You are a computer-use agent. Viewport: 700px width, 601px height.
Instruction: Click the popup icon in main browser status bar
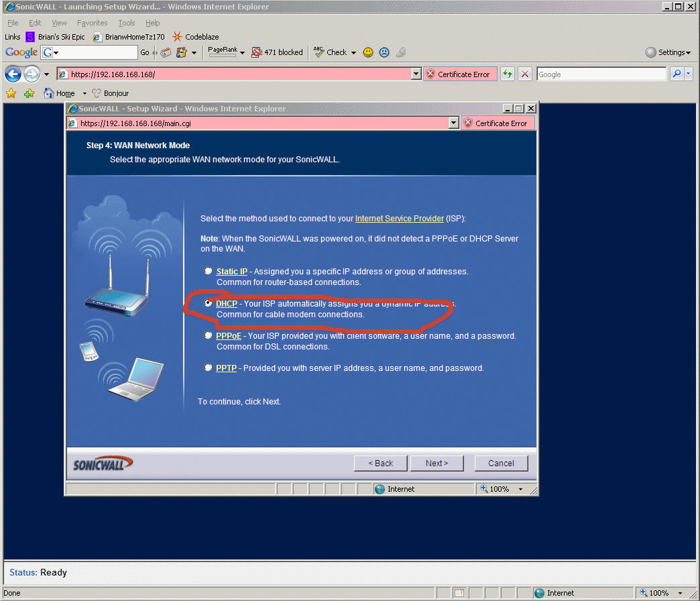click(459, 593)
